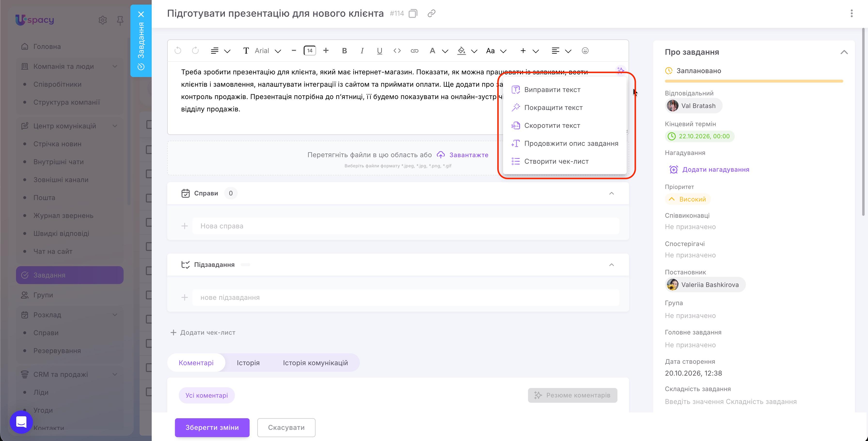868x441 pixels.
Task: Switch to the Історія tab
Action: coord(248,363)
